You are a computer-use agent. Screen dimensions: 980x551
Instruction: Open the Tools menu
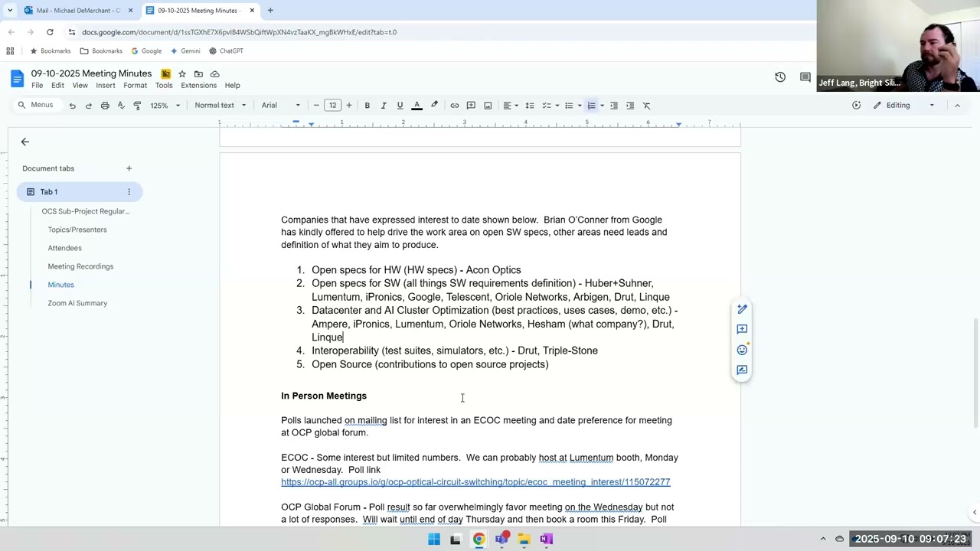164,85
